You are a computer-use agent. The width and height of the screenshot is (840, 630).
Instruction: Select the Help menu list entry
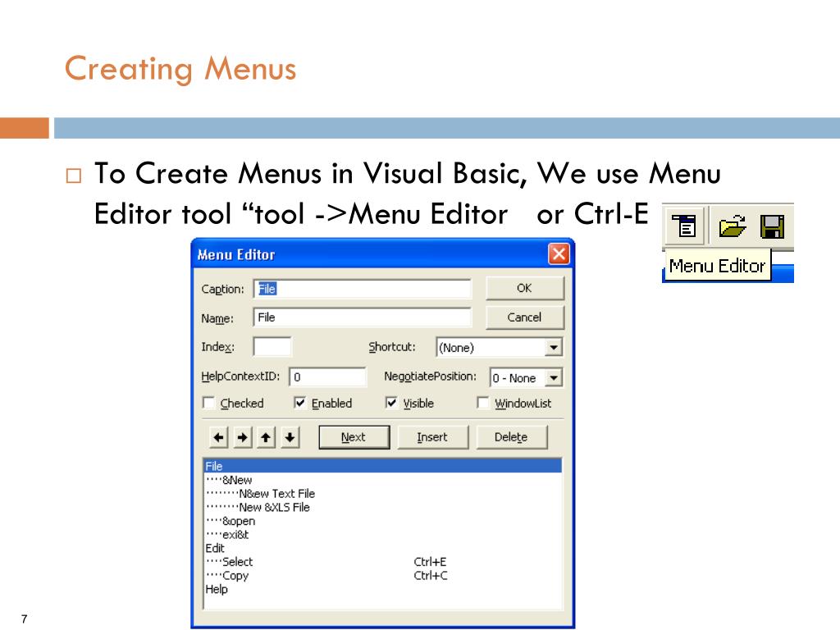click(383, 589)
